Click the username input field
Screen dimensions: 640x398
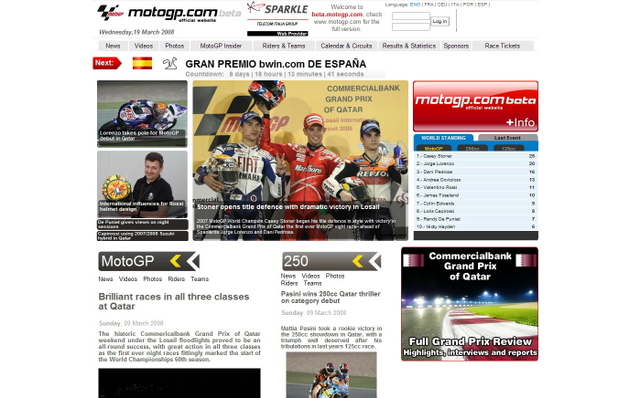(411, 16)
